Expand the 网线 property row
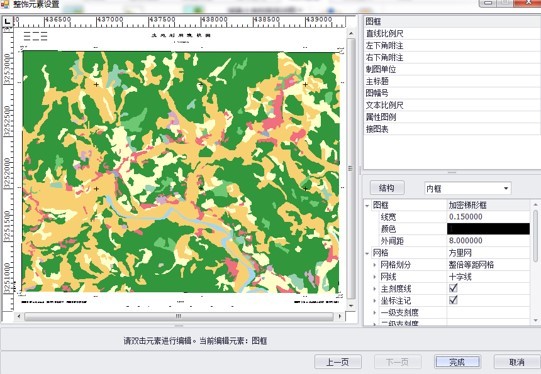The width and height of the screenshot is (541, 374). pyautogui.click(x=375, y=277)
